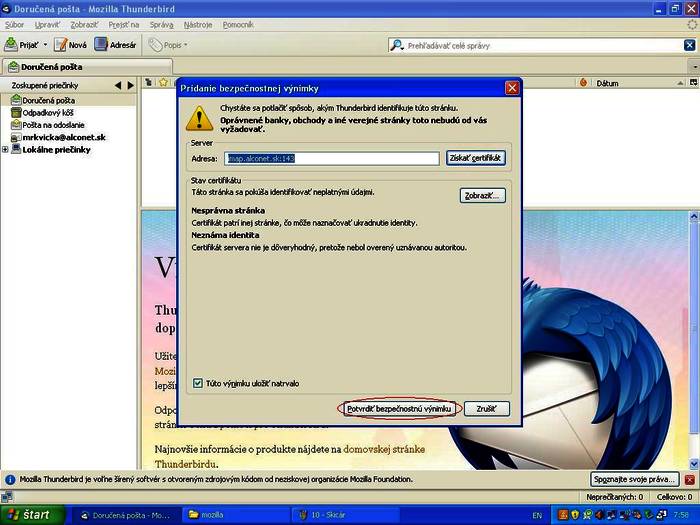Click Spoznajte svoje práva... button

(634, 479)
